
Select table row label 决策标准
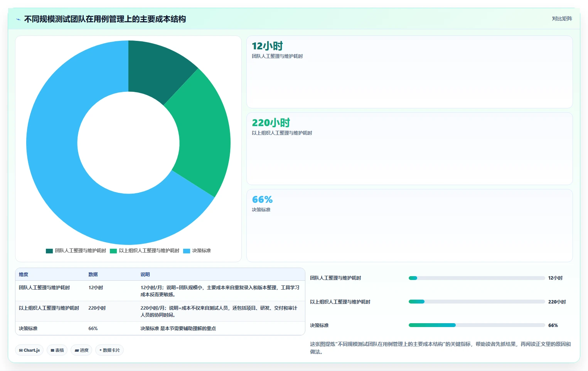[28, 329]
